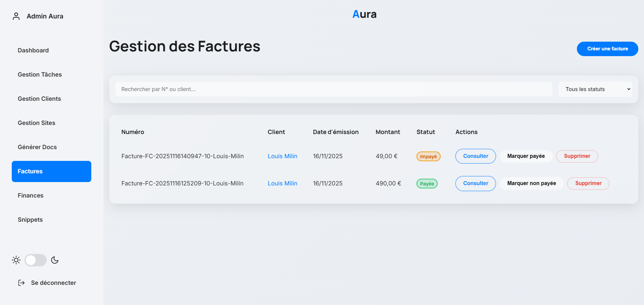Open Louis Milin link in first row
The width and height of the screenshot is (644, 305).
pyautogui.click(x=282, y=156)
